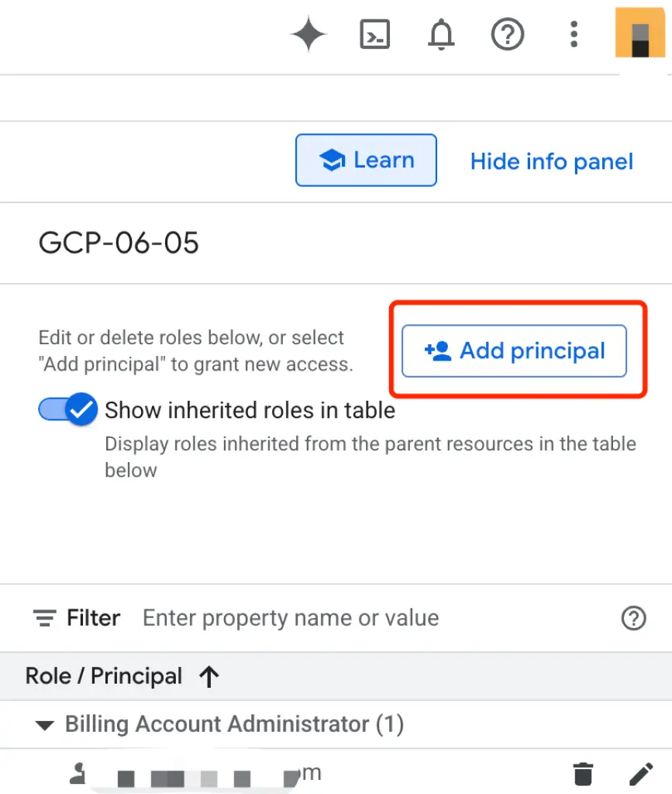Activate Cloud Shell terminal icon
672x794 pixels.
[x=375, y=35]
